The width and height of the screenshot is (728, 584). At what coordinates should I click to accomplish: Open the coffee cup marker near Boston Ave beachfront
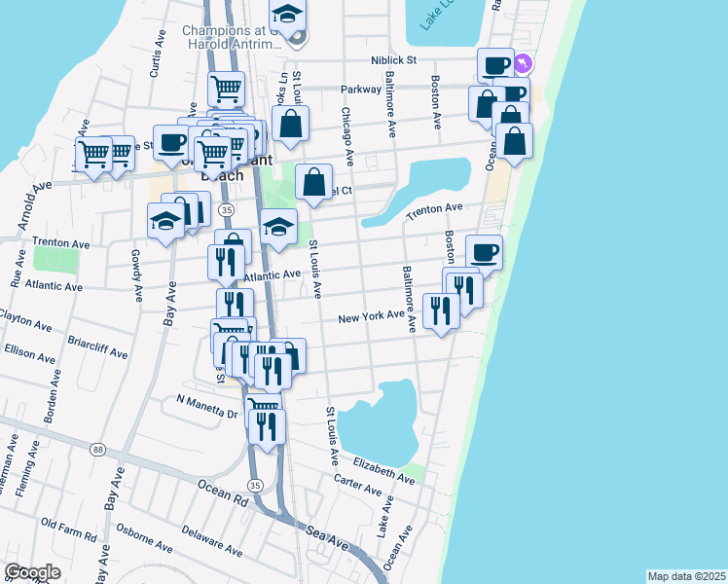point(484,253)
